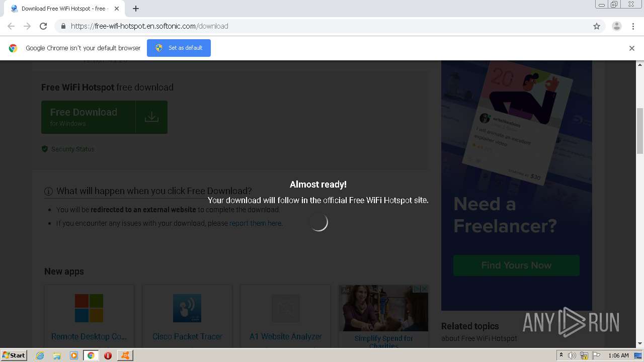644x362 pixels.
Task: Click the Related topics heading
Action: point(470,326)
